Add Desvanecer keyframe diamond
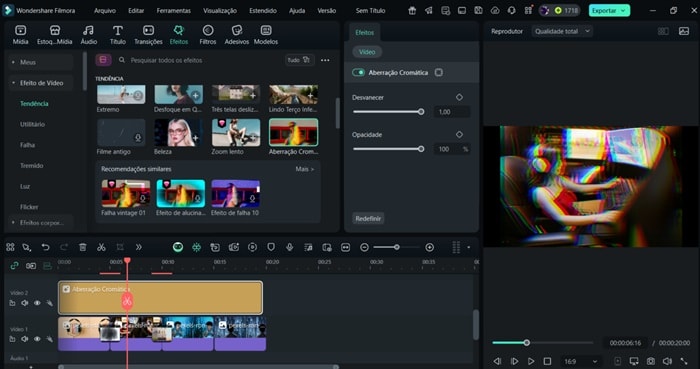700x369 pixels. (459, 97)
